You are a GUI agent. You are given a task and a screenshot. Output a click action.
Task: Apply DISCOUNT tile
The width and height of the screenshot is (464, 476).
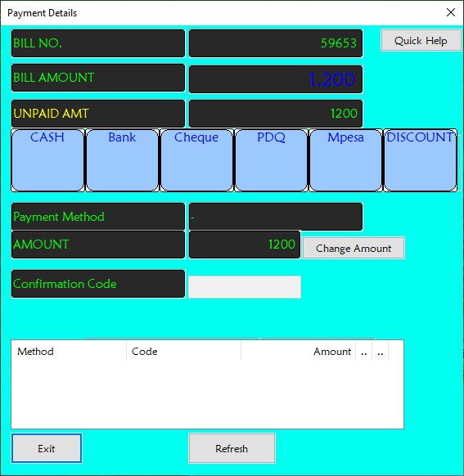(x=421, y=160)
